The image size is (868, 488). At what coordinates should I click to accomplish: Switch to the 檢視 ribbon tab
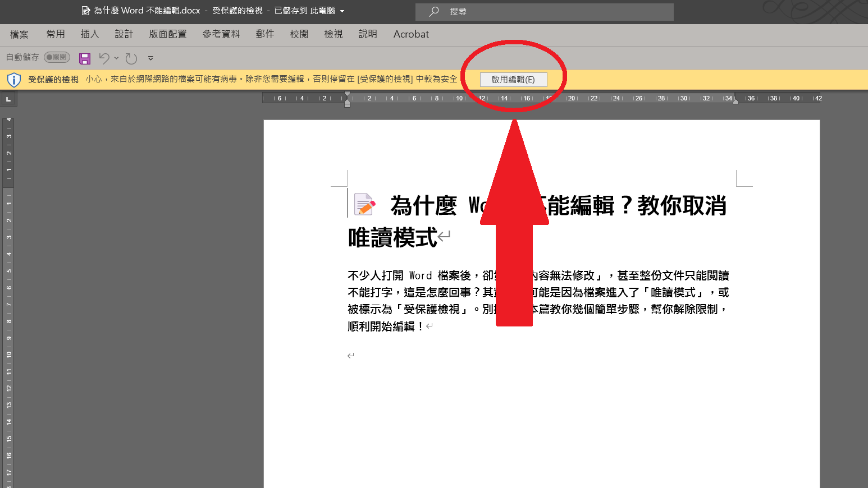point(334,34)
